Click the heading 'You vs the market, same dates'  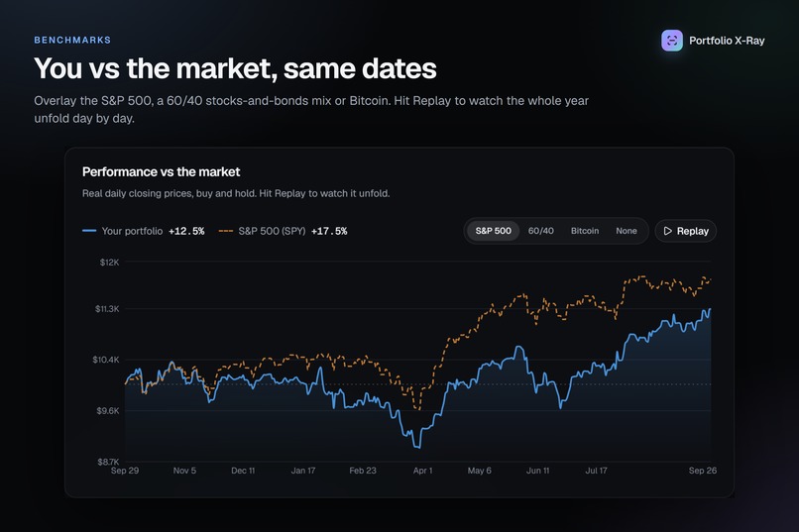[235, 68]
